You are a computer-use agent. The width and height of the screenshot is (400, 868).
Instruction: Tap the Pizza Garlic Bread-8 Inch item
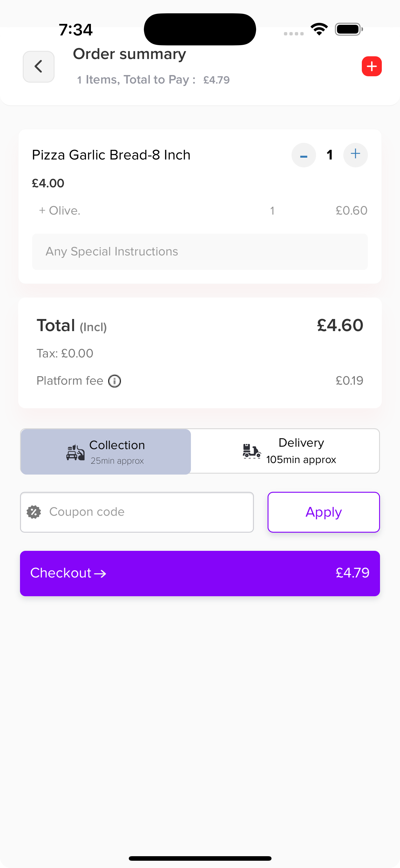tap(111, 155)
